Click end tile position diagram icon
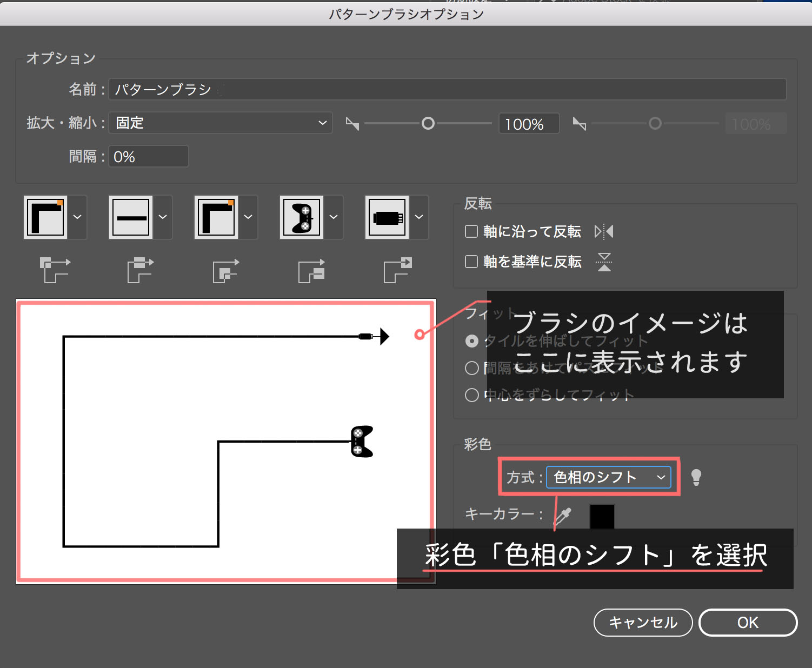Screen dimensions: 812x668 click(x=398, y=270)
